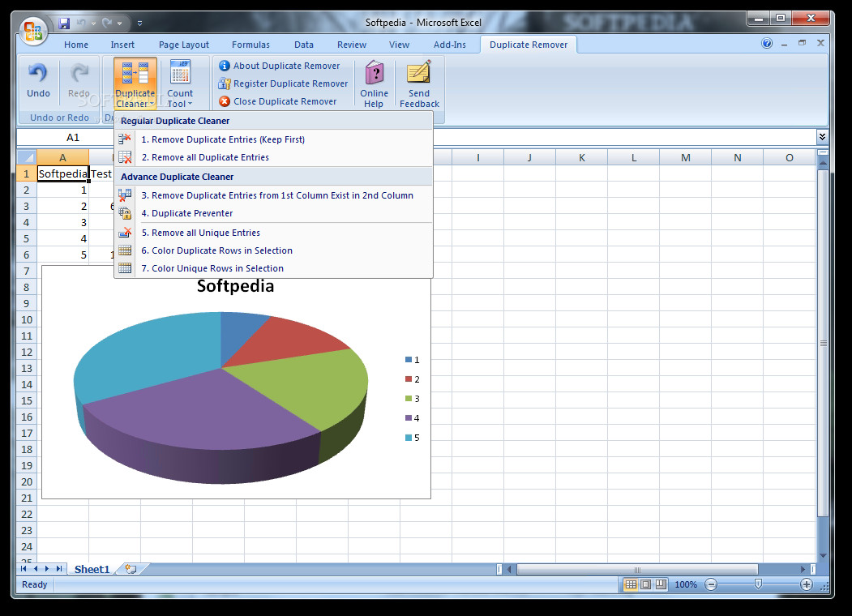Click legend entry 2 red swatch
852x616 pixels.
(409, 379)
